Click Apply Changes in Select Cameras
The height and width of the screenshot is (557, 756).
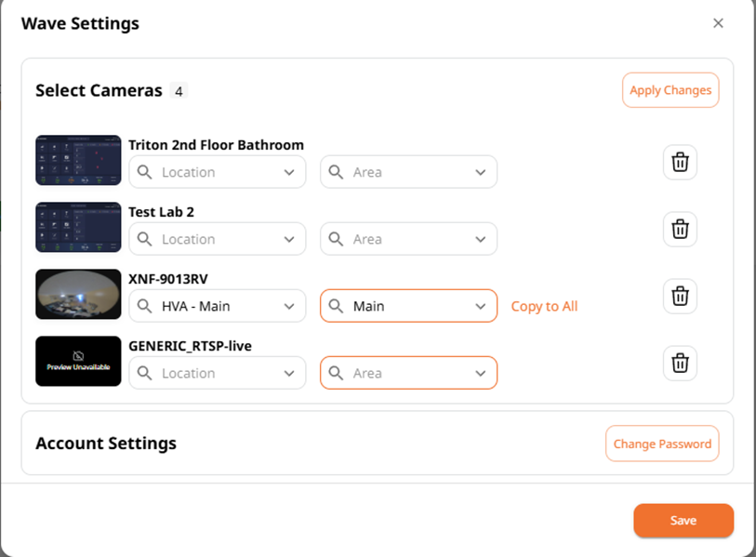[x=670, y=90]
